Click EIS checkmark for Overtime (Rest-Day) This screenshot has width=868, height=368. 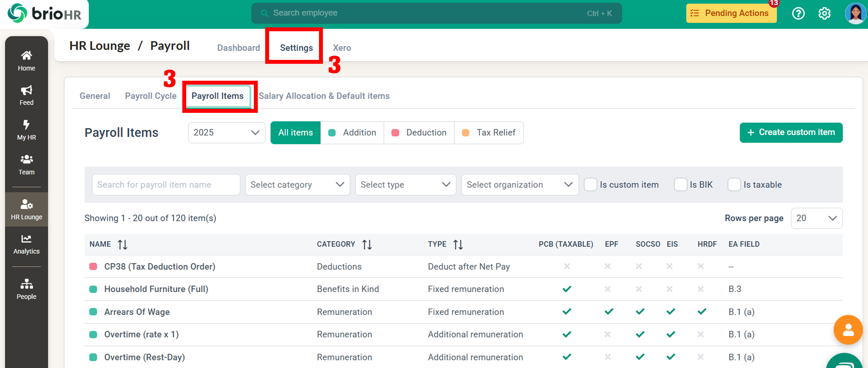click(x=671, y=357)
